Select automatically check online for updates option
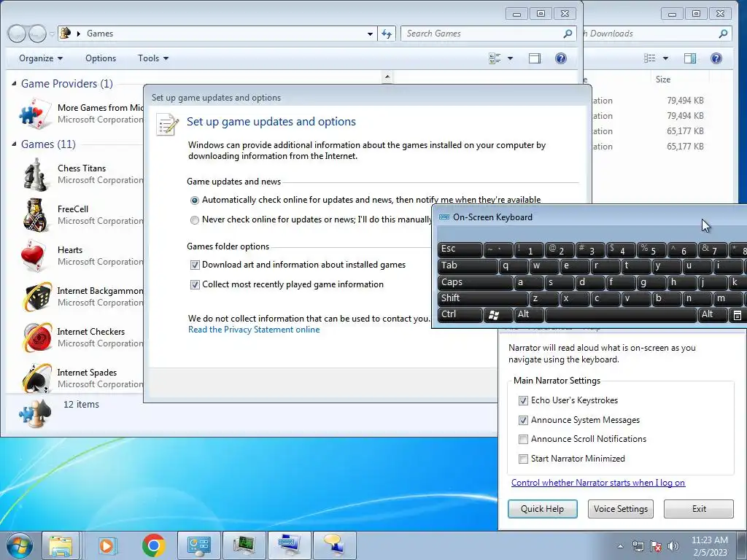 coord(194,201)
